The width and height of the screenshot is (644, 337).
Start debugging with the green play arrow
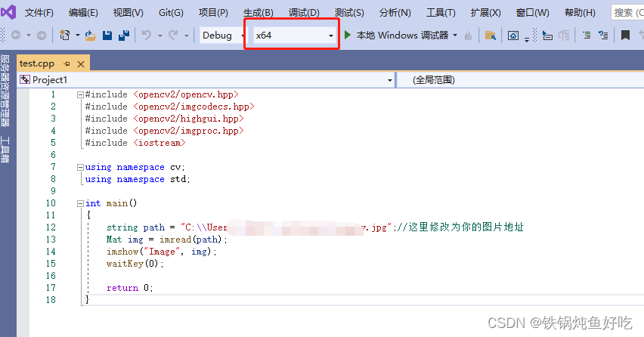pyautogui.click(x=348, y=36)
